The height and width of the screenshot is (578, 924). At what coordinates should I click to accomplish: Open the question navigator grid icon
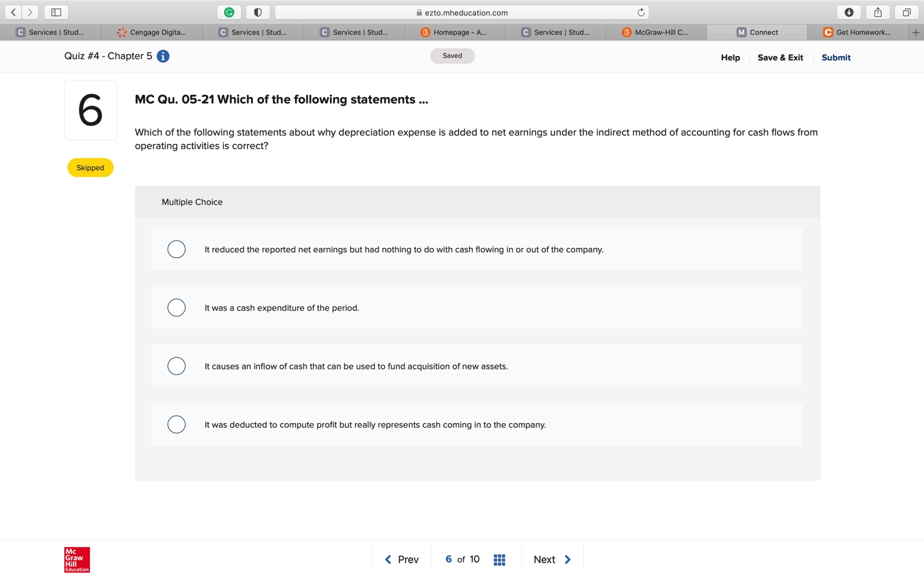[x=499, y=559]
